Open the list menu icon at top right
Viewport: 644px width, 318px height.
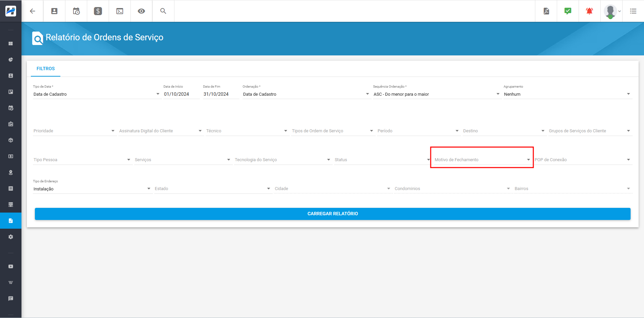coord(633,11)
